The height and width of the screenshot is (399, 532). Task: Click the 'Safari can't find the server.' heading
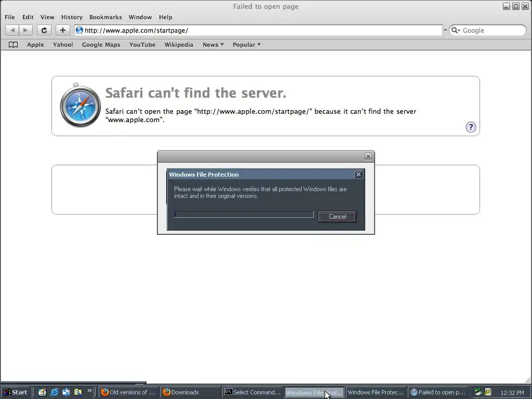(196, 93)
